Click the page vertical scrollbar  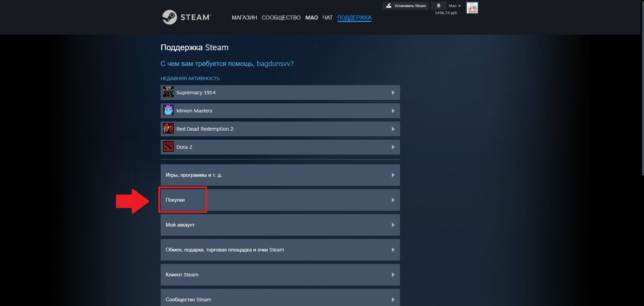(x=642, y=88)
